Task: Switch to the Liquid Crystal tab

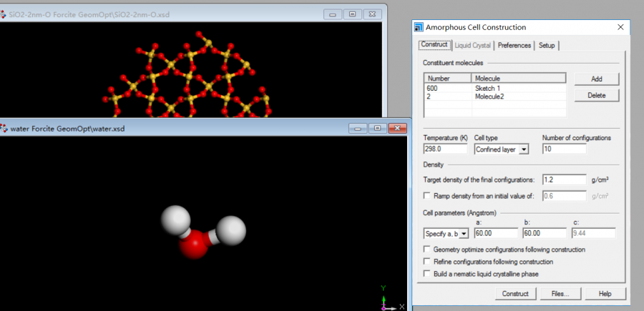Action: click(x=473, y=46)
